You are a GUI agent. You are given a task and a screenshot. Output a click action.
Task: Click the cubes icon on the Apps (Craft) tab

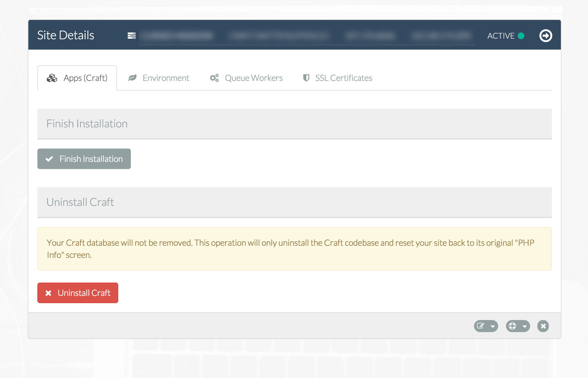point(52,78)
